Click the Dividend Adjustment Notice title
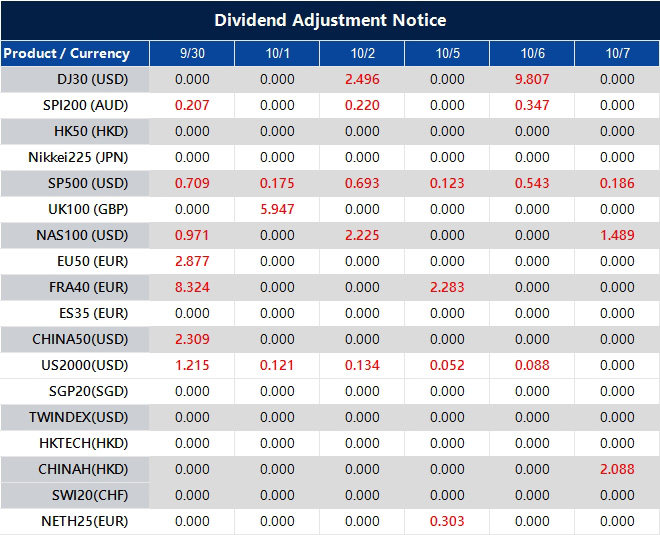This screenshot has width=660, height=535. point(330,20)
